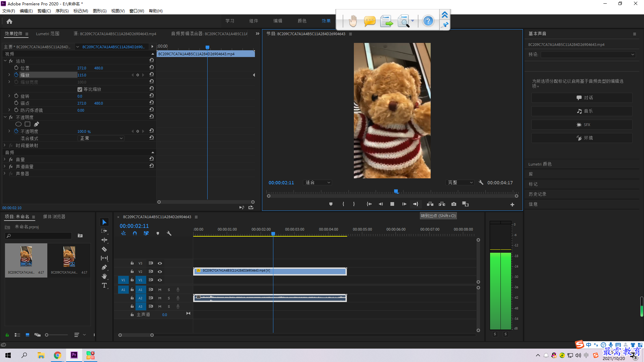Expand the Volume audio effect

4,159
